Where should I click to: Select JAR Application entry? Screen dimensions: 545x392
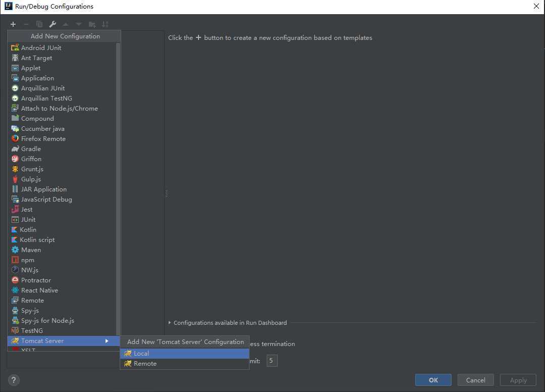click(62, 189)
